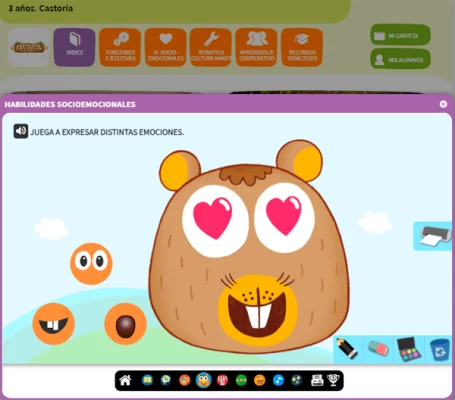Click the blue recycle bin icon
This screenshot has height=400, width=455.
pos(439,349)
